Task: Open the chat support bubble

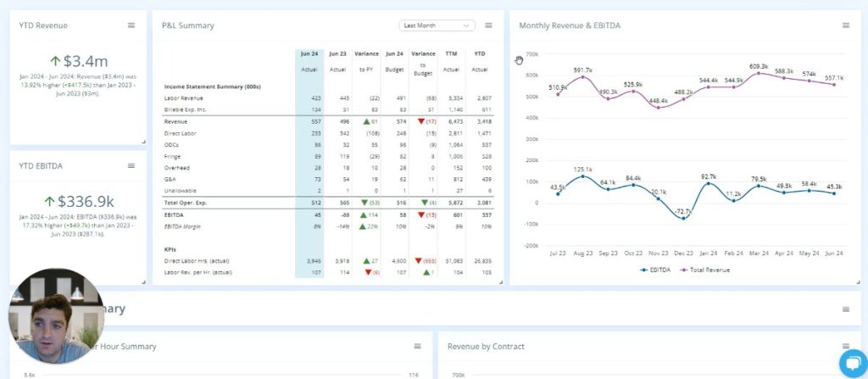Action: point(853,364)
